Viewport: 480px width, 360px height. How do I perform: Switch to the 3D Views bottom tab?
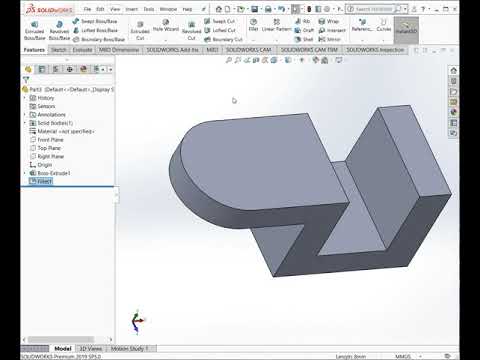coord(90,349)
